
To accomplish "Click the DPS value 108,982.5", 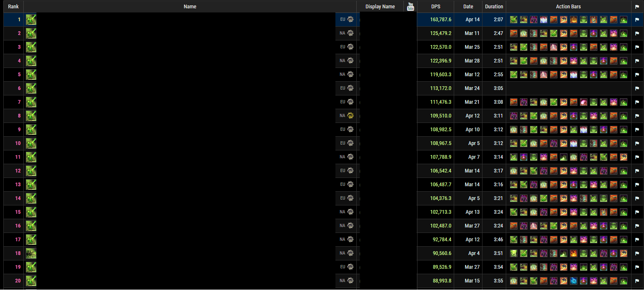I will tap(440, 130).
